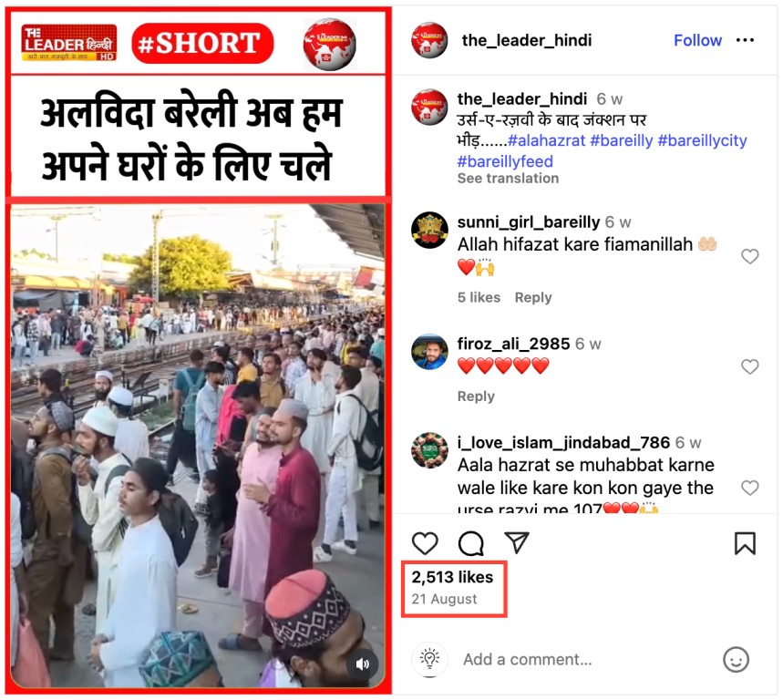Open emoji picker in comment box
Viewport: 783px width, 700px height.
737,660
